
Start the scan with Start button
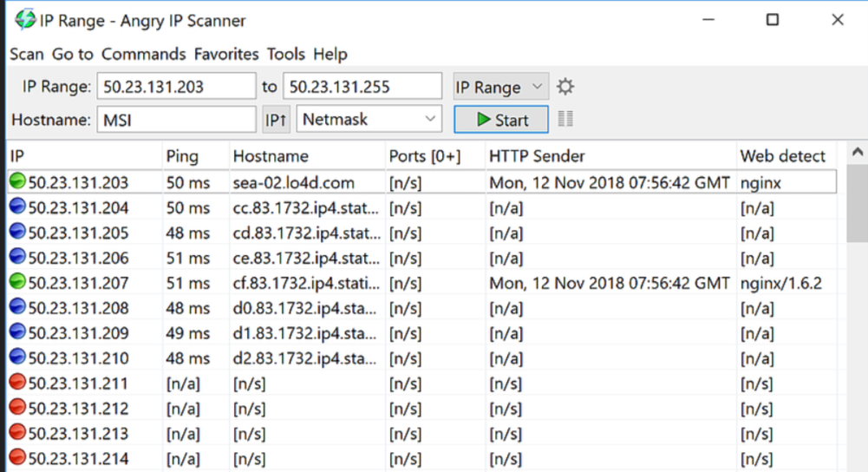(501, 120)
